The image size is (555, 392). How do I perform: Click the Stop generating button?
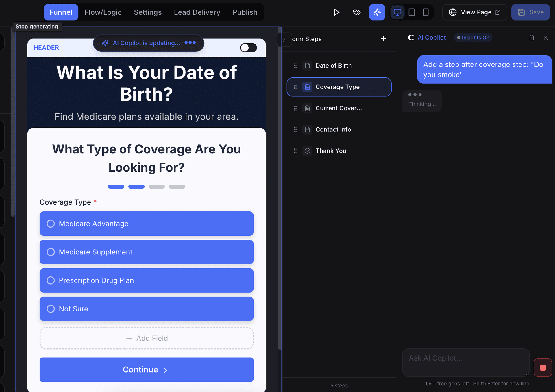coord(37,26)
